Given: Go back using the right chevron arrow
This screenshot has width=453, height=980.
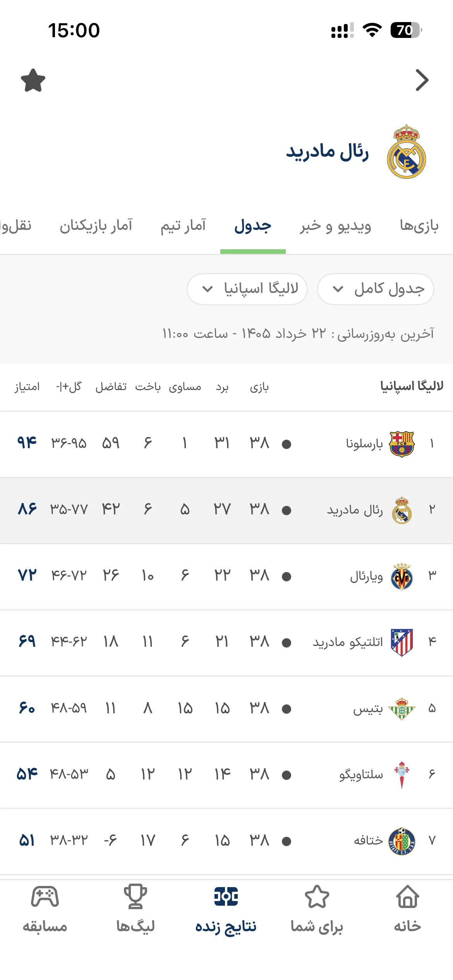Looking at the screenshot, I should pos(422,80).
